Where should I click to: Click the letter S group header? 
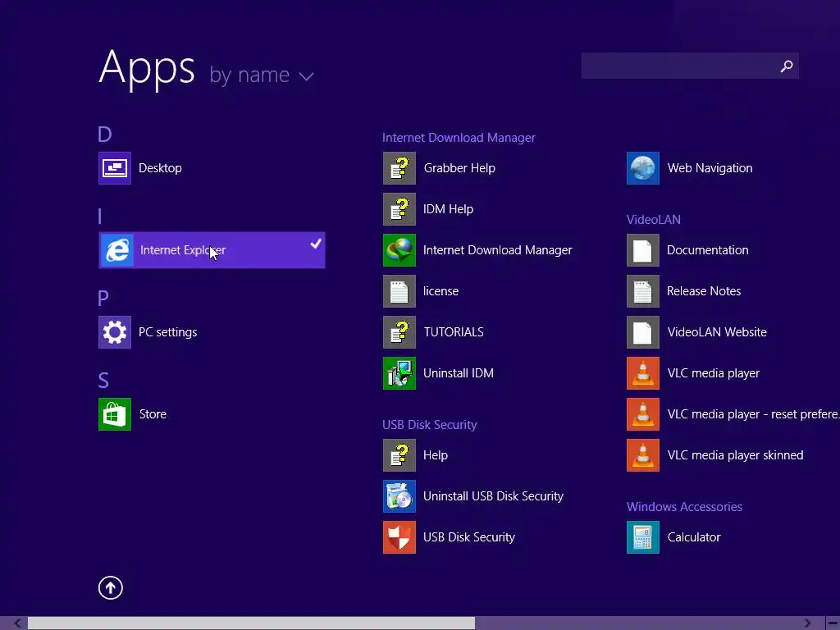click(x=103, y=381)
